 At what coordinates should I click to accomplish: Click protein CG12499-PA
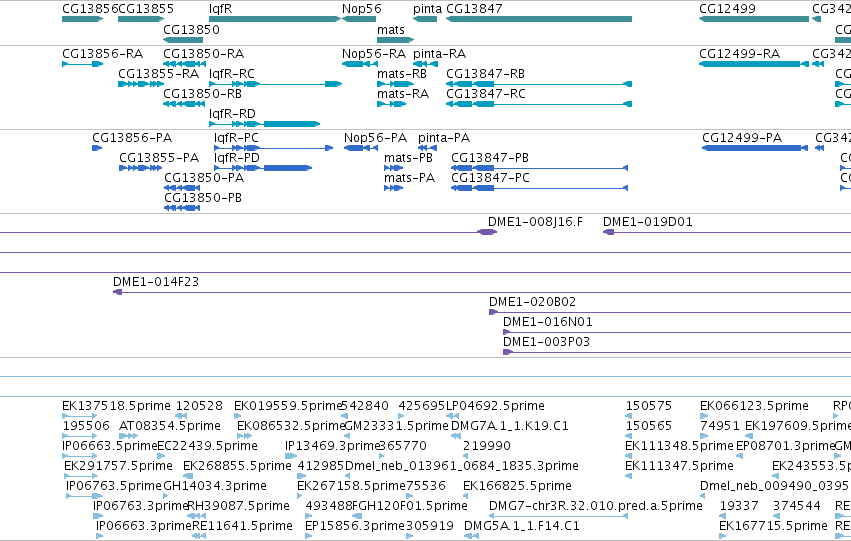[754, 148]
